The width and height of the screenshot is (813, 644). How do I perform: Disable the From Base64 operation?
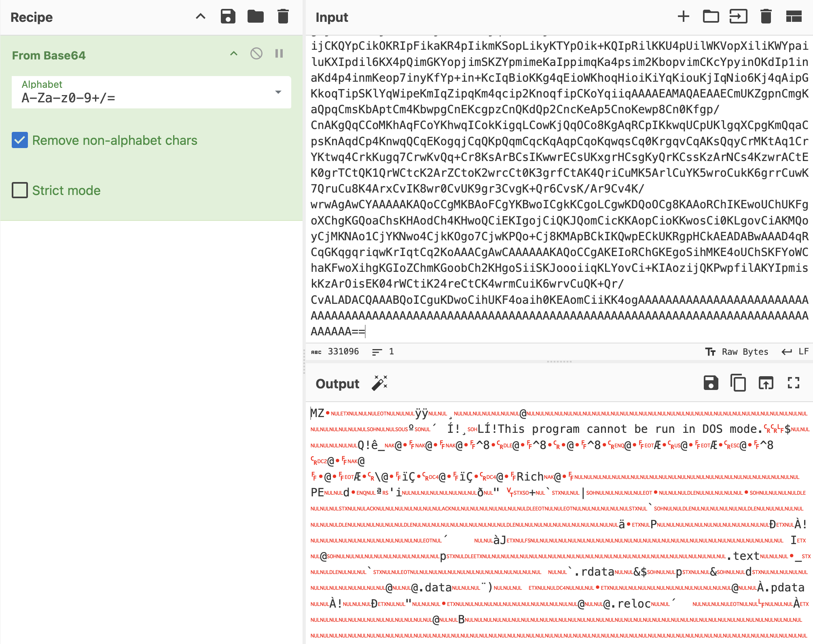click(x=256, y=53)
